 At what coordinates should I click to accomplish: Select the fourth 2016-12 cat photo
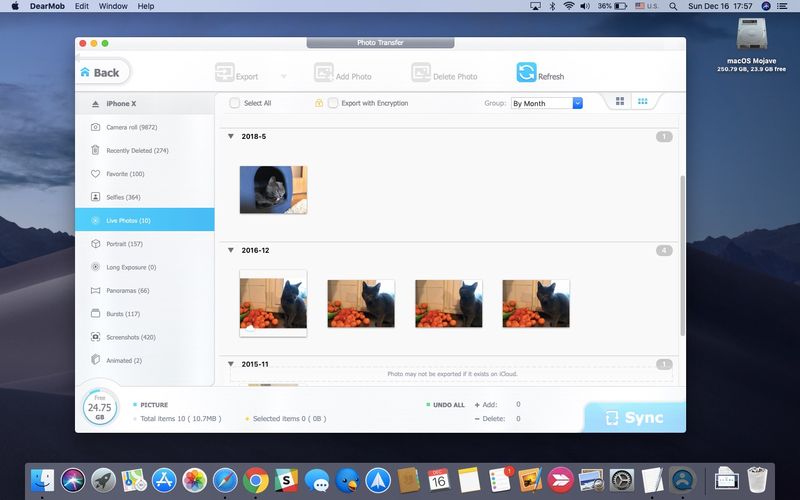[536, 303]
